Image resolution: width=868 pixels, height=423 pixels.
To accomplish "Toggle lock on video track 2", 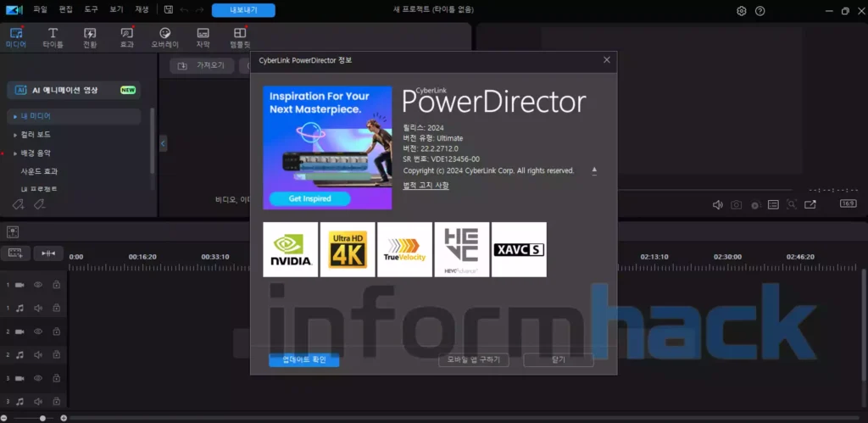I will (x=56, y=331).
